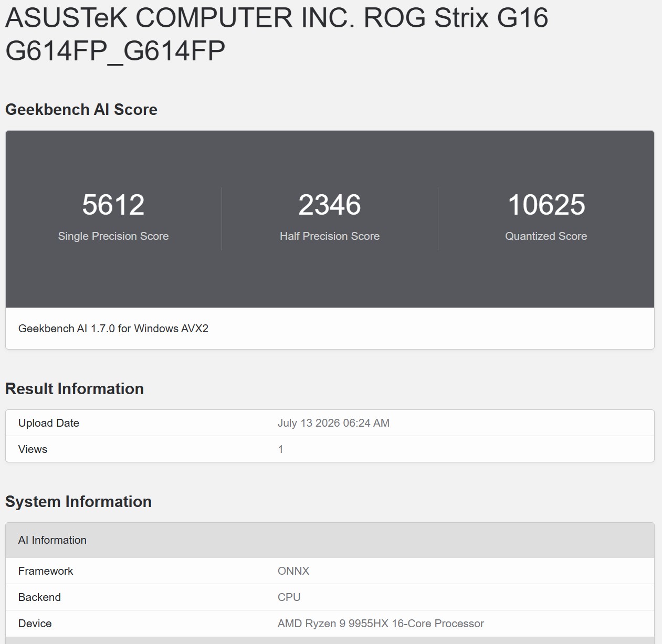Viewport: 662px width, 644px height.
Task: Select the AMD Ryzen 9 9955HX processor value
Action: [x=381, y=624]
